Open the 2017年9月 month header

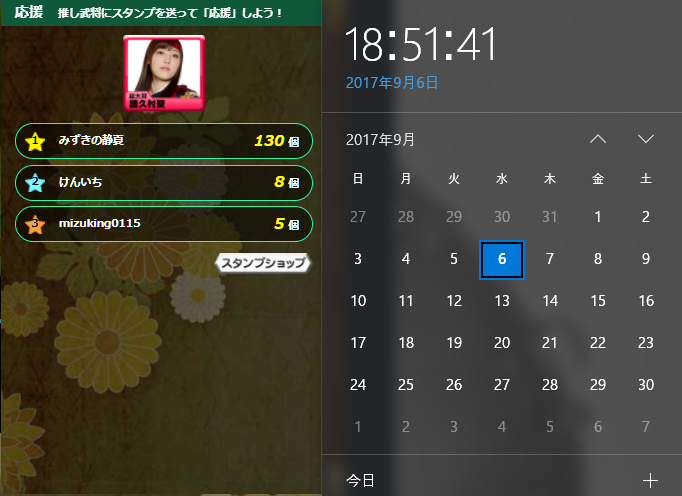380,140
